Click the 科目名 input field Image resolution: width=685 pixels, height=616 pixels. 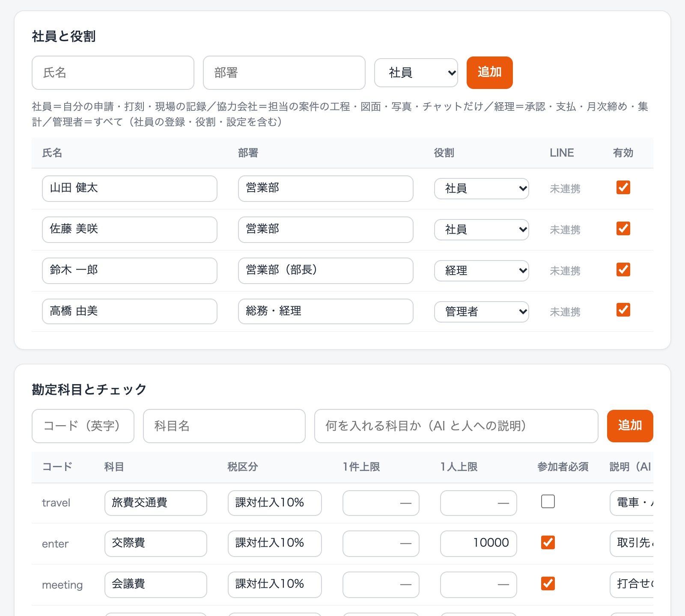coord(224,426)
